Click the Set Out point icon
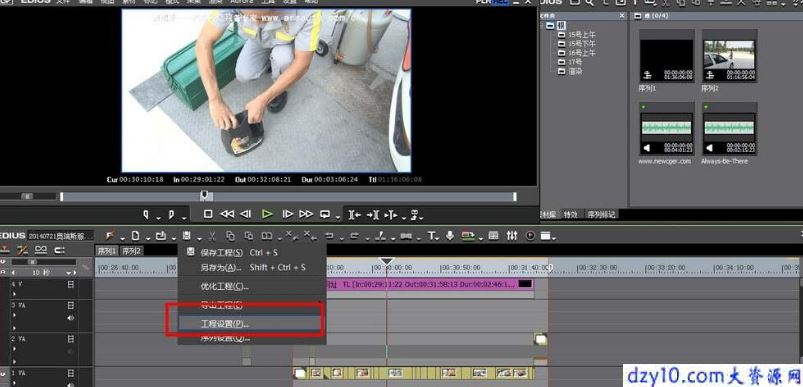This screenshot has width=803, height=387. (x=172, y=214)
